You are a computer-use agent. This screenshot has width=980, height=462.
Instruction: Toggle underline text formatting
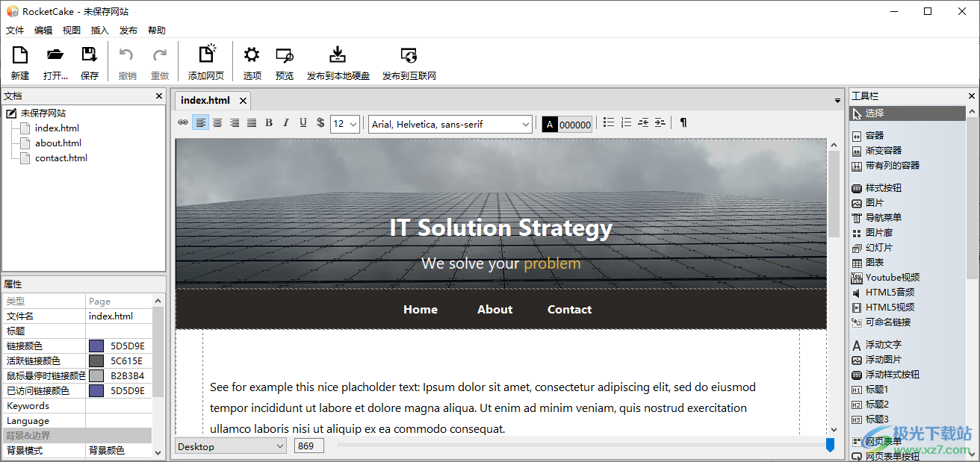(303, 123)
